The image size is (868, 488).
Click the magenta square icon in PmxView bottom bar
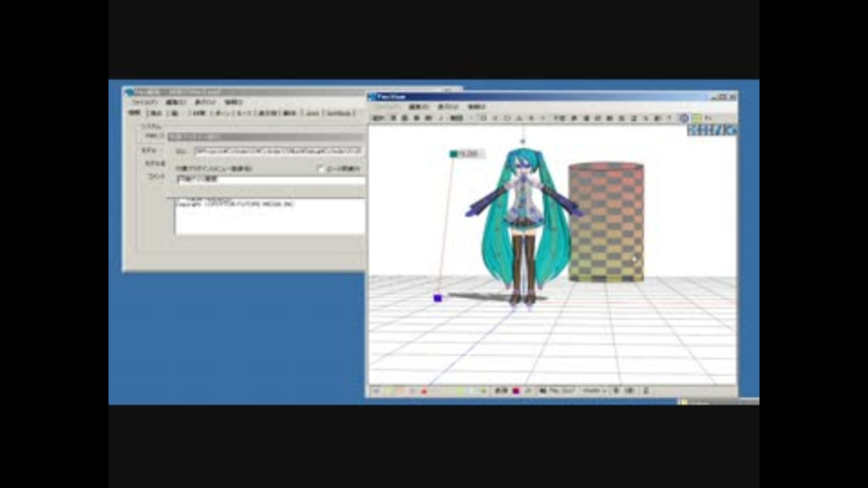[516, 390]
